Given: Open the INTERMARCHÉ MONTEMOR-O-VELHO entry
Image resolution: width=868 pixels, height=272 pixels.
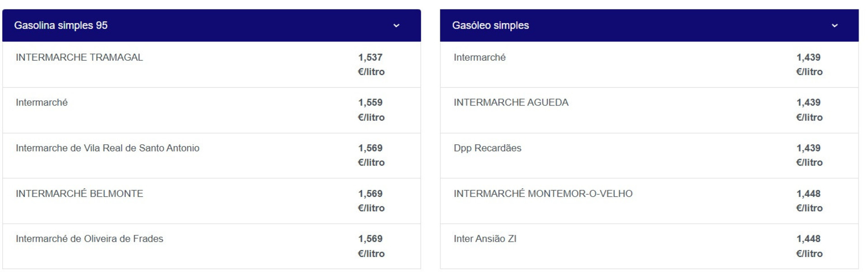Looking at the screenshot, I should click(543, 194).
